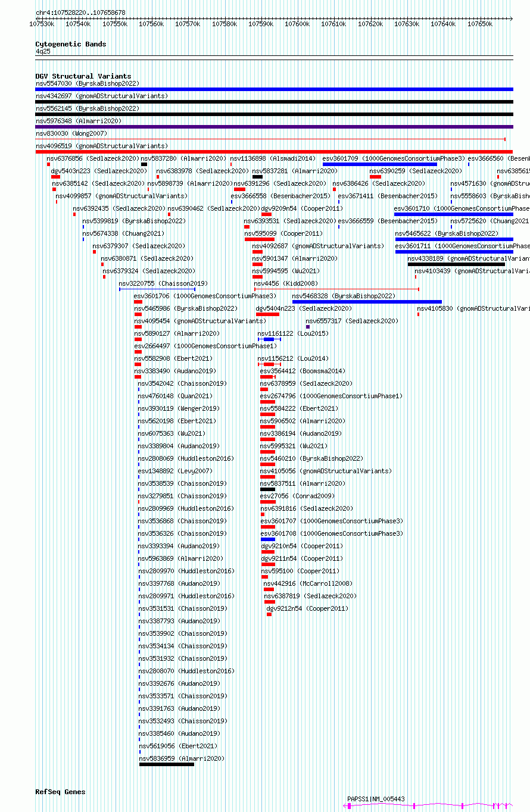
Task: Select the nsv5399819 (ByrskaBishop2022) label
Action: 134,221
